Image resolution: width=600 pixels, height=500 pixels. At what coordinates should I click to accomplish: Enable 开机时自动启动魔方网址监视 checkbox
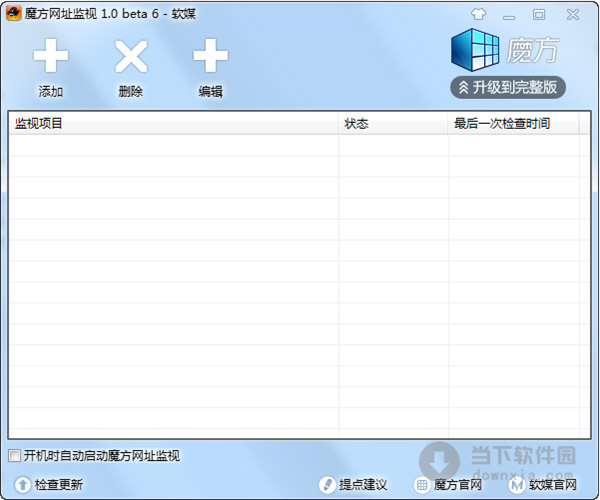(14, 456)
